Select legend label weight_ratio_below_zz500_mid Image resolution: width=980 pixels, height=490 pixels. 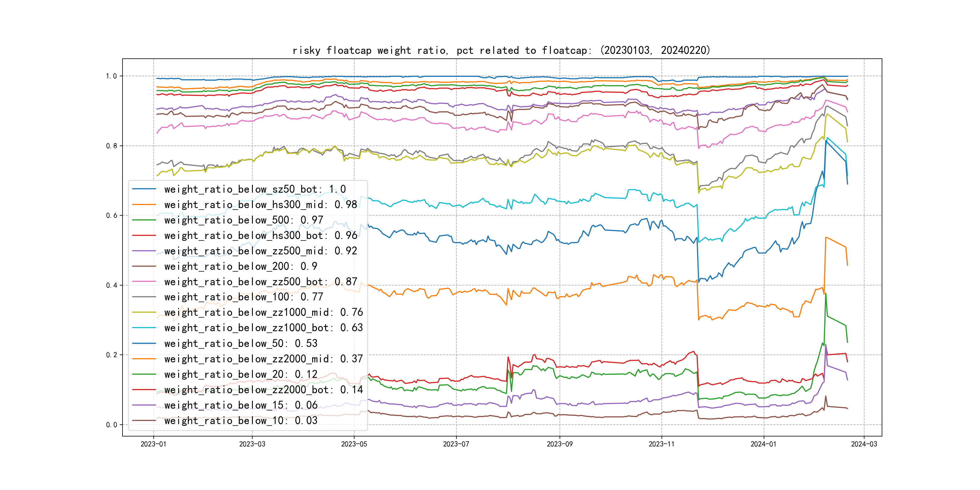[x=261, y=251]
